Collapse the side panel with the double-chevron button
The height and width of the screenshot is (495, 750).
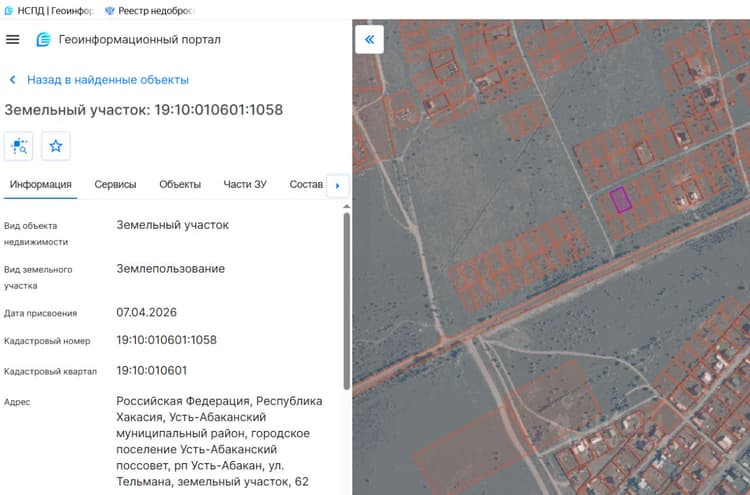(369, 39)
